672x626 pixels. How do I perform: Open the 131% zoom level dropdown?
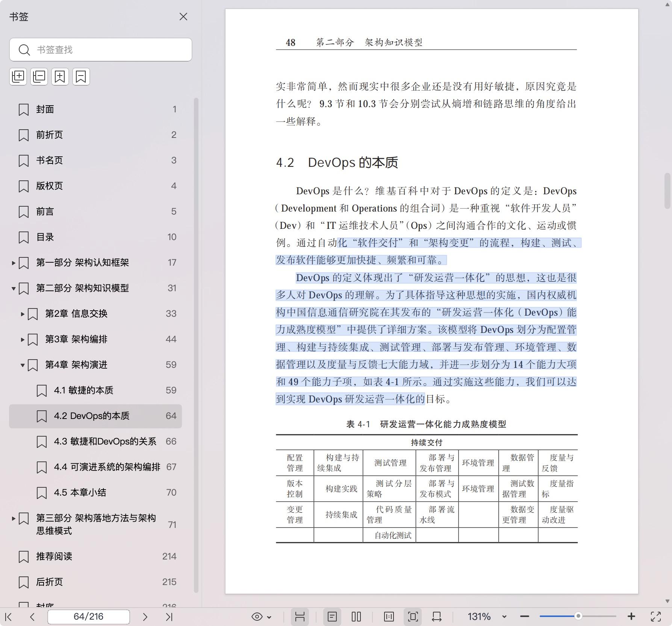[x=504, y=617]
